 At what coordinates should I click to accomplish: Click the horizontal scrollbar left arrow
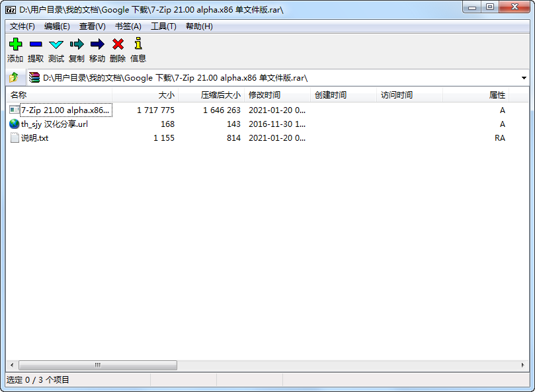click(12, 365)
